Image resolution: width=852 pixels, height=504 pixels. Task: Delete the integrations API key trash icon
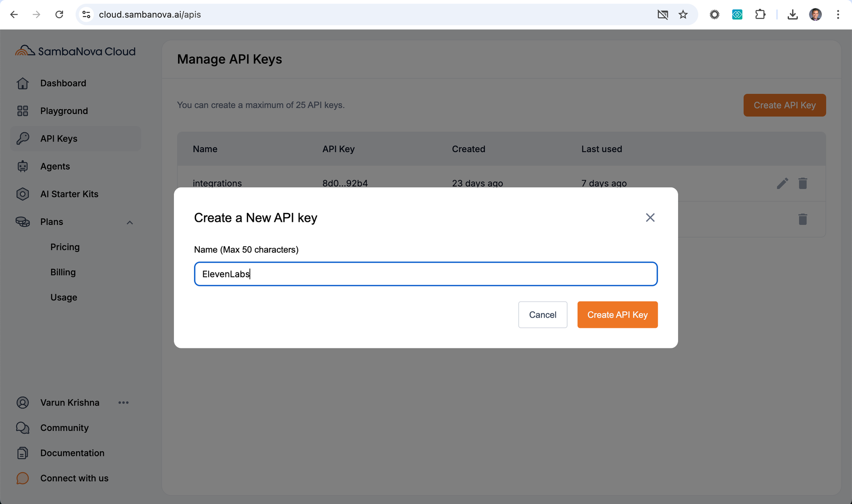click(803, 183)
